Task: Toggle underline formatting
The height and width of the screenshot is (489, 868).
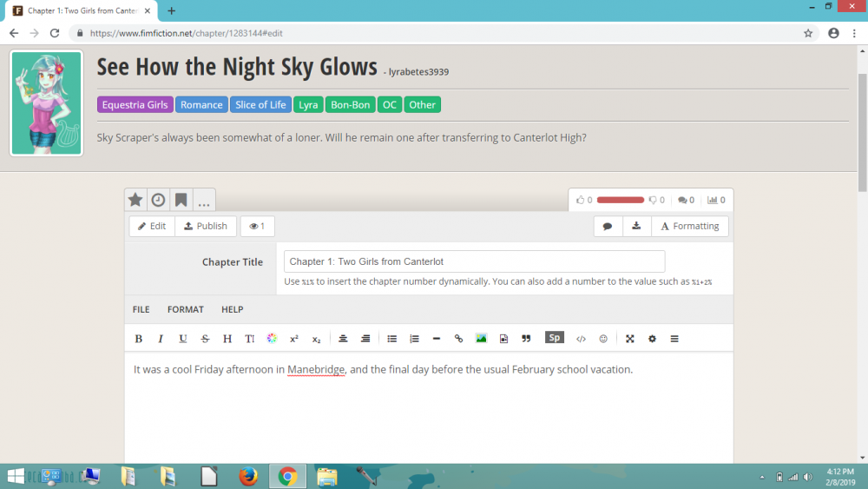Action: 183,339
